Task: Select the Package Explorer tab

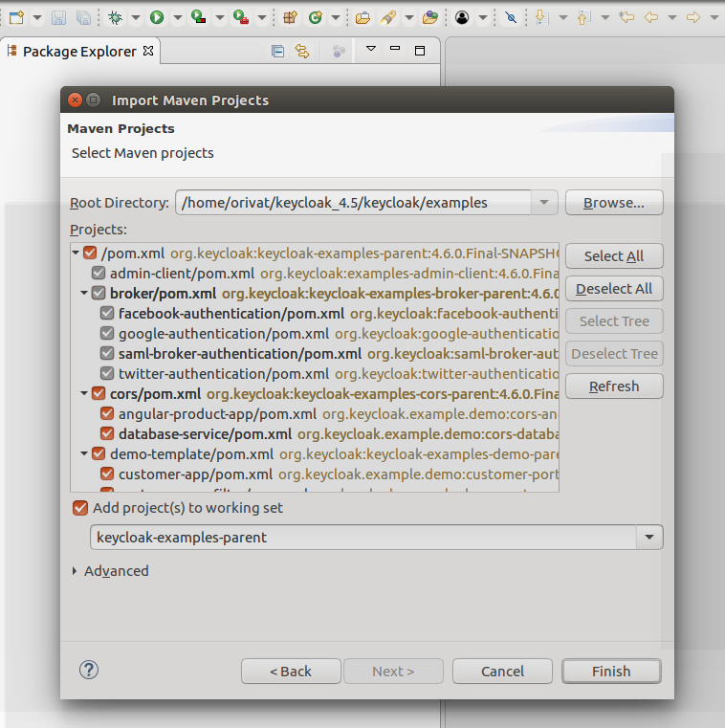Action: (78, 52)
